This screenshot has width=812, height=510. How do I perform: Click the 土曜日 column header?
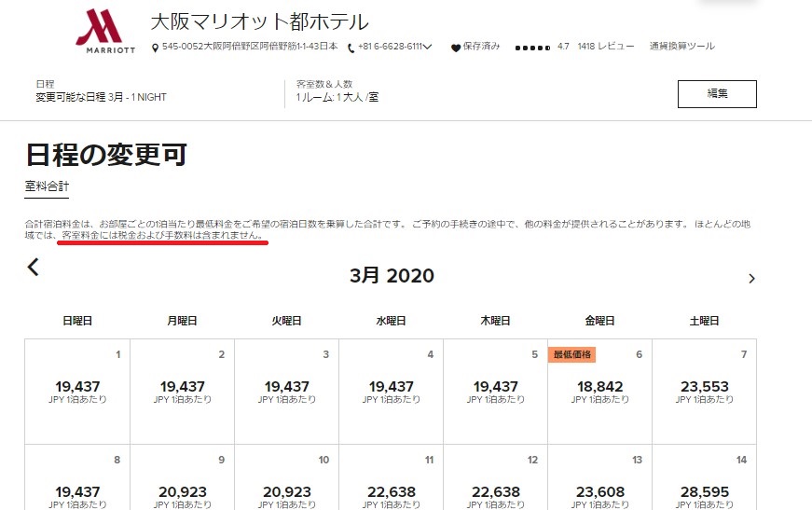[x=704, y=321]
